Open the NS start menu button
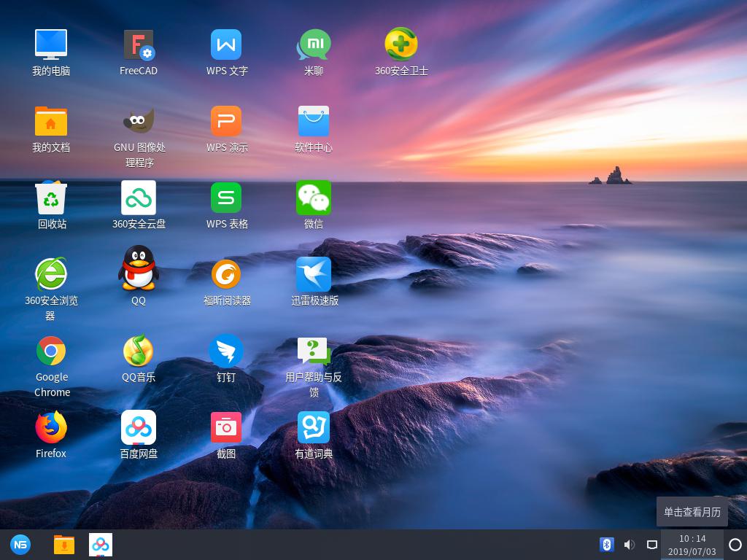 click(20, 545)
